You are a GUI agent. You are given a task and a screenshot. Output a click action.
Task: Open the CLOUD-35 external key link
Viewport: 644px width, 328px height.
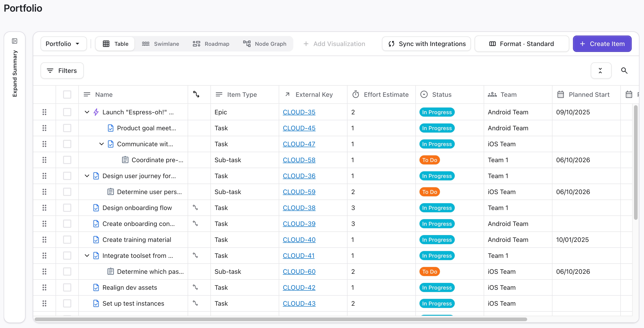[299, 112]
